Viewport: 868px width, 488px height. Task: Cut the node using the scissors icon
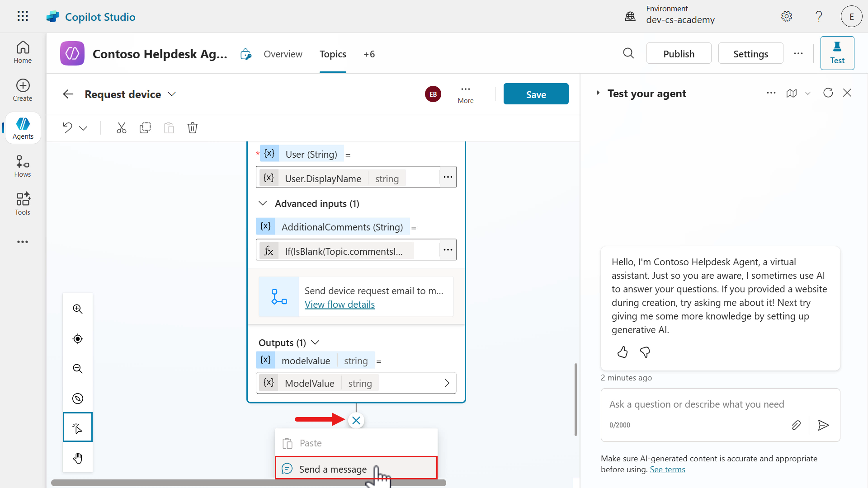pyautogui.click(x=121, y=128)
